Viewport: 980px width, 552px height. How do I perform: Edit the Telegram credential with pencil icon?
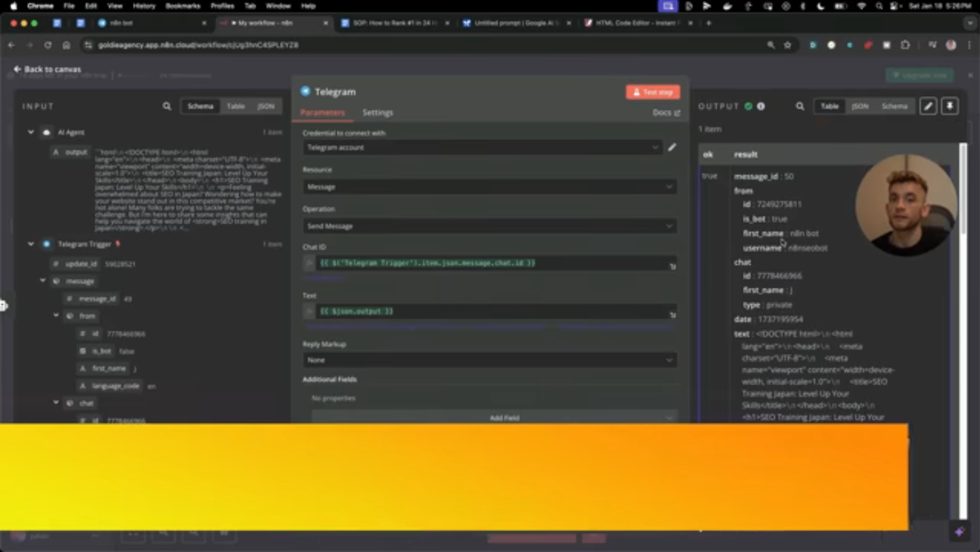click(x=672, y=147)
